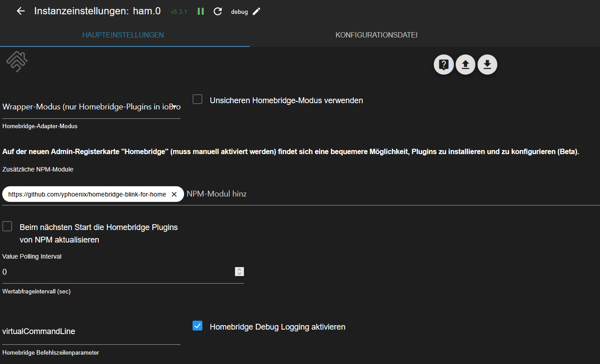Select the Haupteinstellungen tab

pos(123,35)
